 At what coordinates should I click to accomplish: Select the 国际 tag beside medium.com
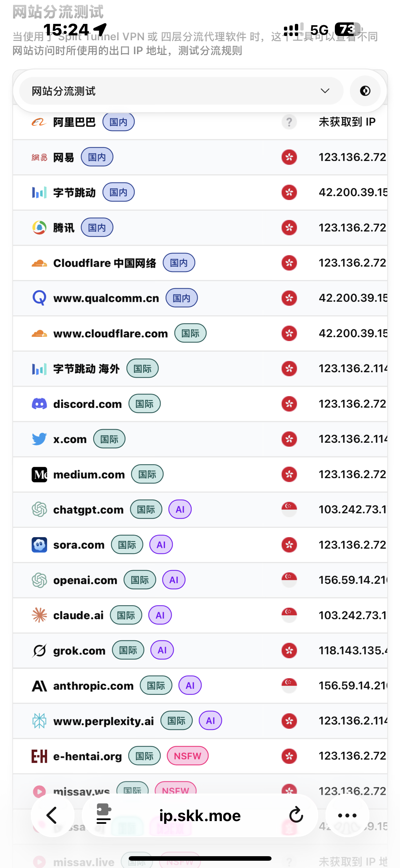click(147, 474)
